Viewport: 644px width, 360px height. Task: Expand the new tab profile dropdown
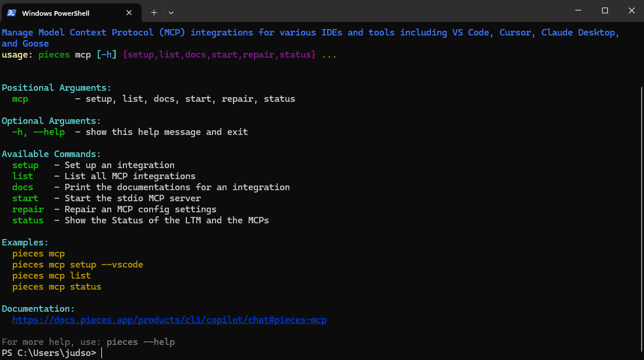pyautogui.click(x=171, y=13)
